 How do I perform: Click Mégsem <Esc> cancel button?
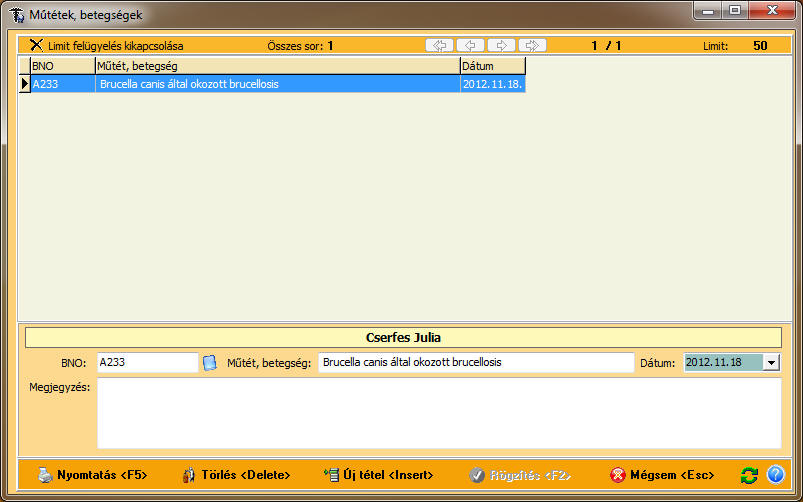pyautogui.click(x=662, y=475)
